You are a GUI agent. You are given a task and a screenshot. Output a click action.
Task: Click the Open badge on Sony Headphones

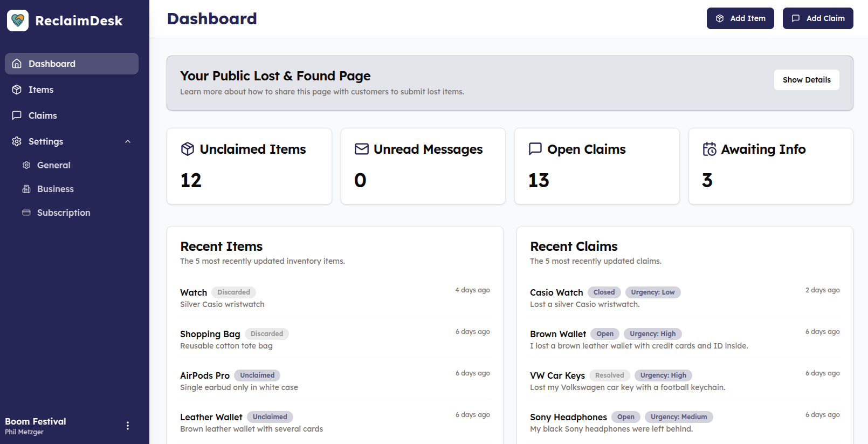point(626,417)
